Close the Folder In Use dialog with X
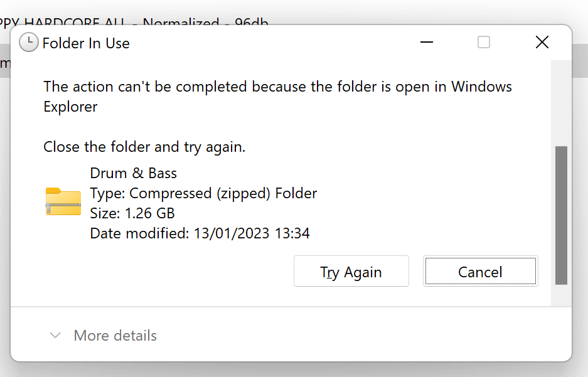588x377 pixels. pos(542,42)
